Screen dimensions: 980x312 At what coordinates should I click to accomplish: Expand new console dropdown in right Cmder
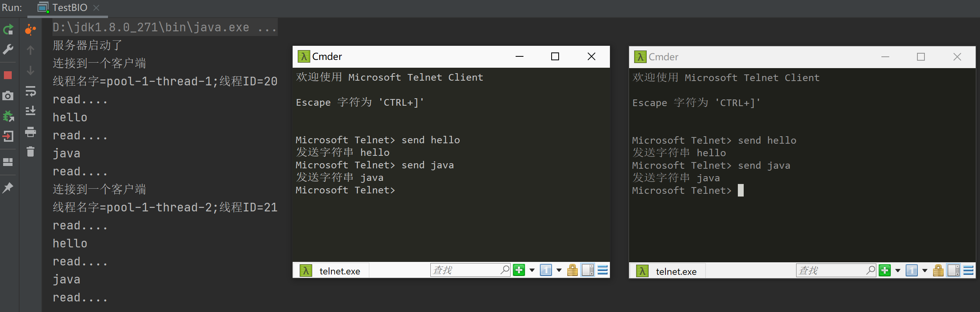tap(898, 271)
